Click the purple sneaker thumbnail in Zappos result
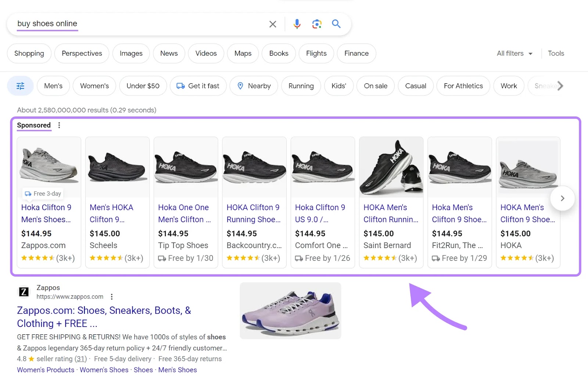Viewport: 588px width, 381px height. pos(290,310)
